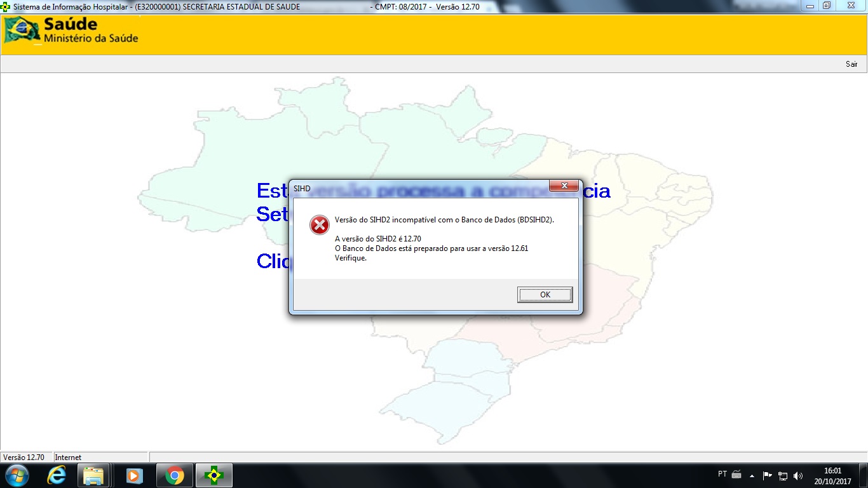
Task: Close the SIHD error dialog
Action: tap(565, 186)
